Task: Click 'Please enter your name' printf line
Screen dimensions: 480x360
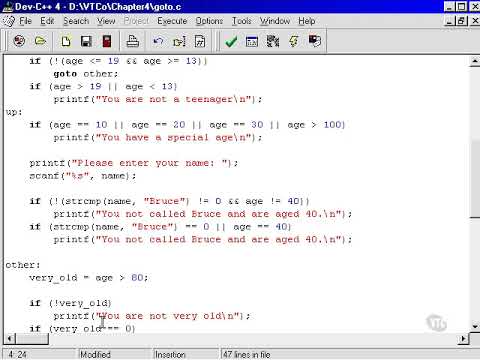Action: click(x=134, y=163)
